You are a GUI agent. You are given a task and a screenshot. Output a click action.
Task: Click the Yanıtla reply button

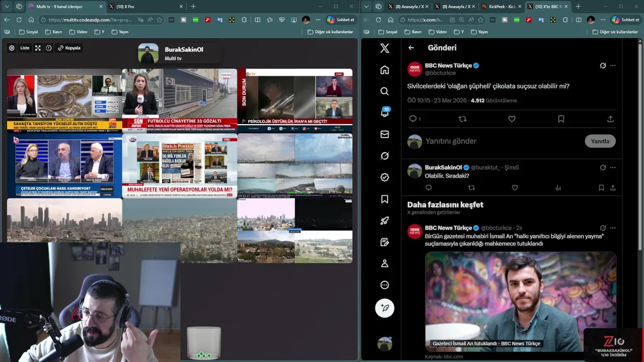[x=600, y=141]
